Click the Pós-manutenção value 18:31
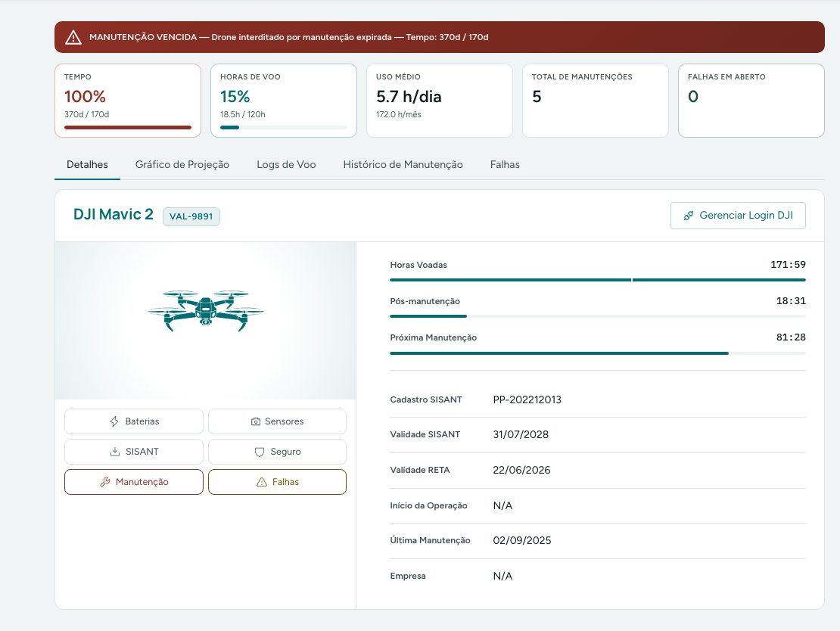This screenshot has height=631, width=840. pos(791,301)
